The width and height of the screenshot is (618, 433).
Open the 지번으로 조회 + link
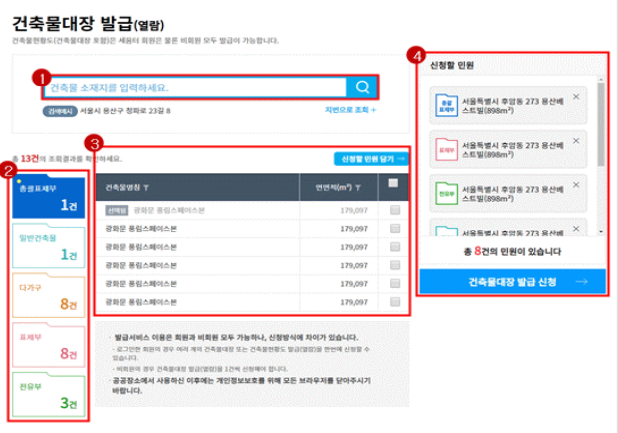click(350, 110)
